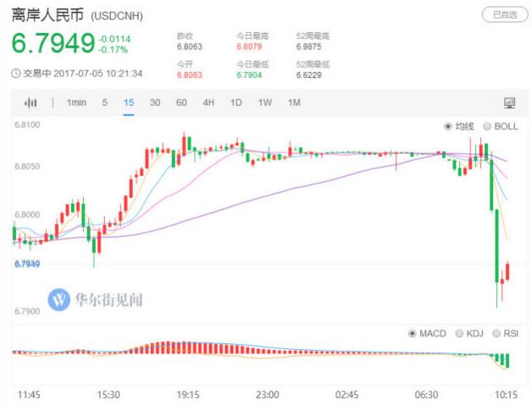Choose the 60 minute interval tab
This screenshot has width=532, height=405.
[181, 103]
